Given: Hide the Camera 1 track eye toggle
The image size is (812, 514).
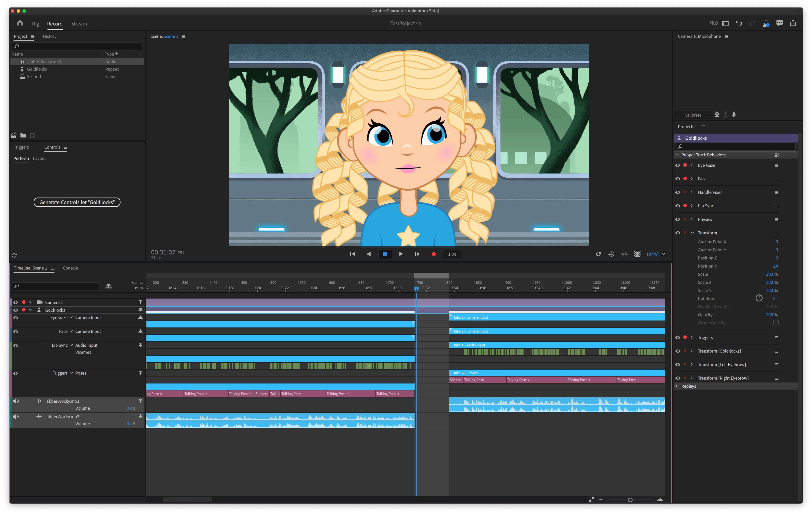Looking at the screenshot, I should tap(15, 302).
